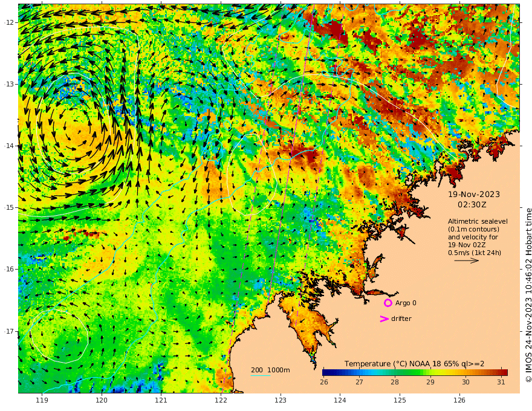Click the temperature color bar at 26

click(x=324, y=372)
